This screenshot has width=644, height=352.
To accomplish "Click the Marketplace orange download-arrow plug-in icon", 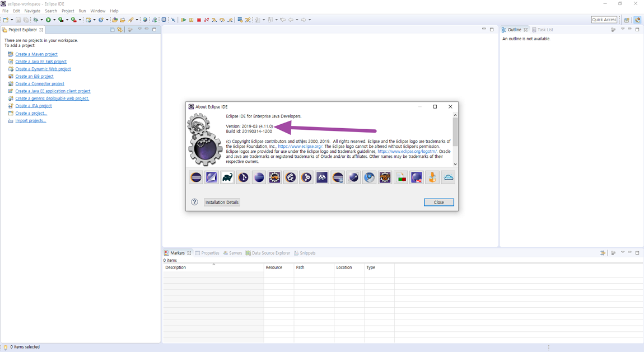I will 432,177.
